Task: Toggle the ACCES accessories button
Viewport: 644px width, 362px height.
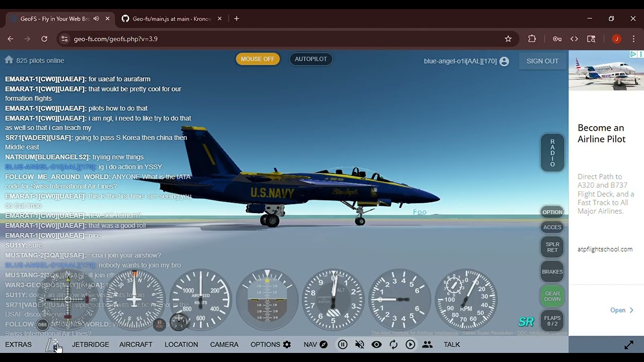Action: 552,227
